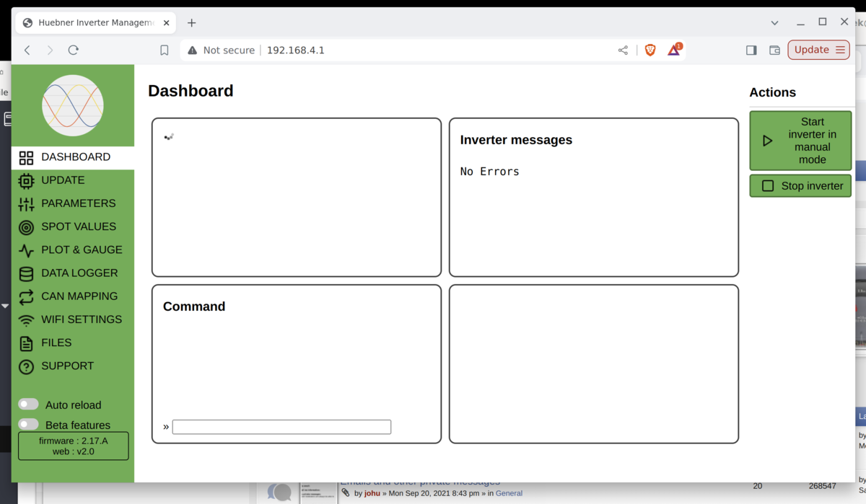Screen dimensions: 866x504
Task: Click the target icon beside SPOT VALUES
Action: [x=26, y=227]
